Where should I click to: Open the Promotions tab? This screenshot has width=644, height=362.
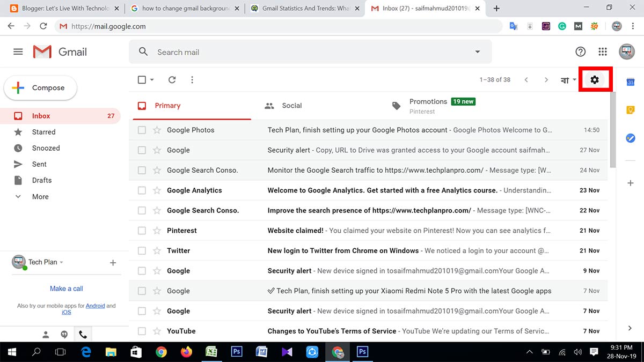[x=428, y=101]
